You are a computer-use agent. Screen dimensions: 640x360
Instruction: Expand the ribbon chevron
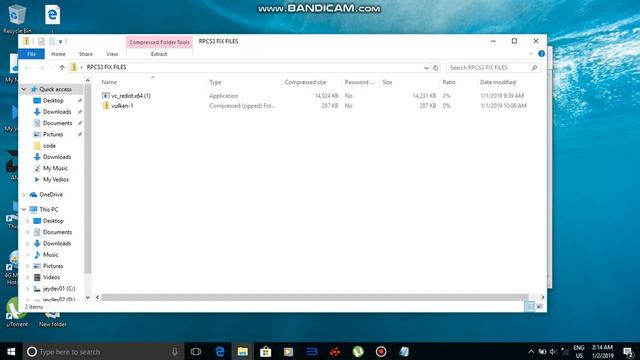click(531, 54)
